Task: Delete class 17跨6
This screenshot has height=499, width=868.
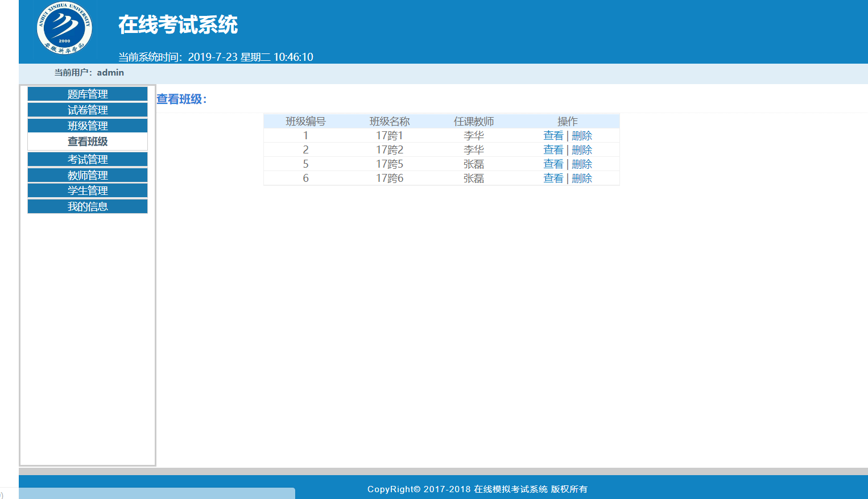Action: [582, 178]
